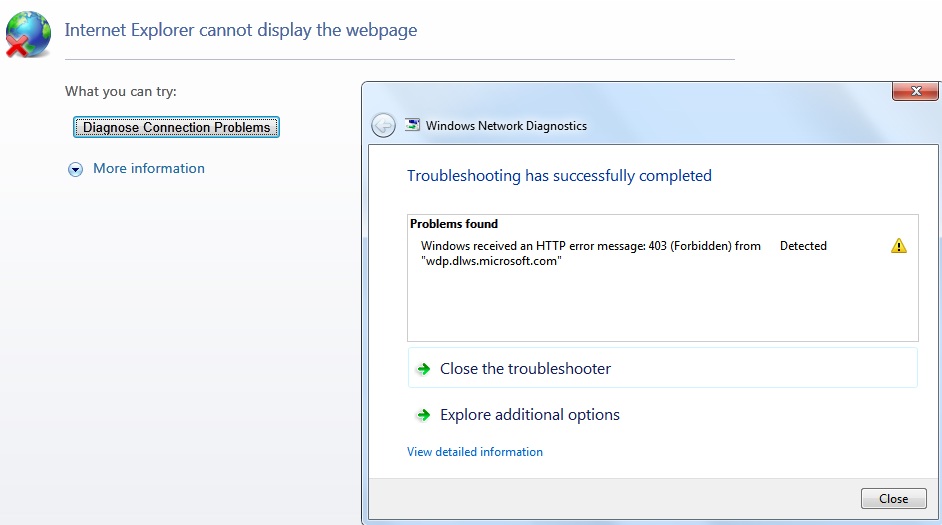Click the Windows Network Diagnostics title icon
The image size is (942, 525).
coord(412,125)
